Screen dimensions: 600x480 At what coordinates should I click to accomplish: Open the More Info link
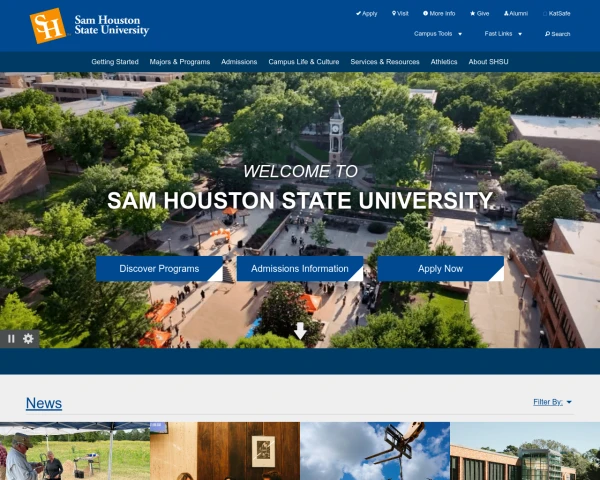tap(439, 13)
